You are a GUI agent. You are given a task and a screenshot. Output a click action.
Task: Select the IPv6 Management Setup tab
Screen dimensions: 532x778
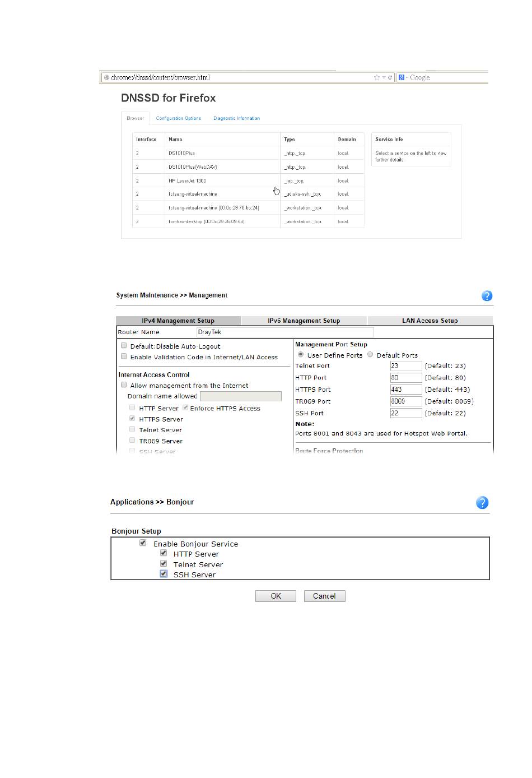(304, 321)
